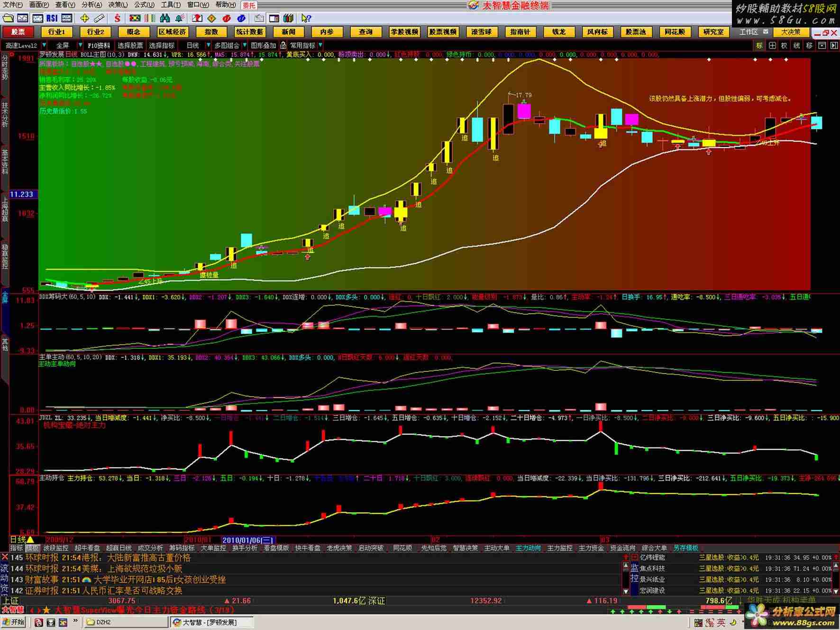Click the split grid window icon

(x=772, y=46)
